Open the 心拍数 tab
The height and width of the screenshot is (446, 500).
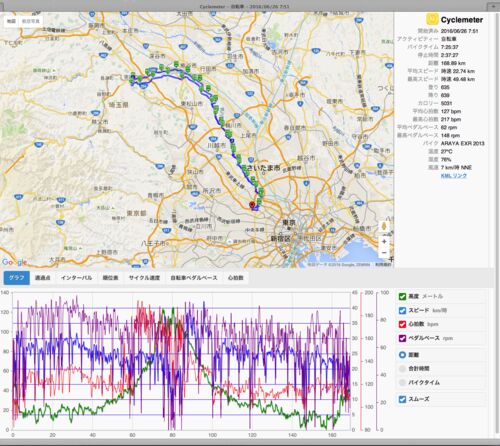pos(235,278)
